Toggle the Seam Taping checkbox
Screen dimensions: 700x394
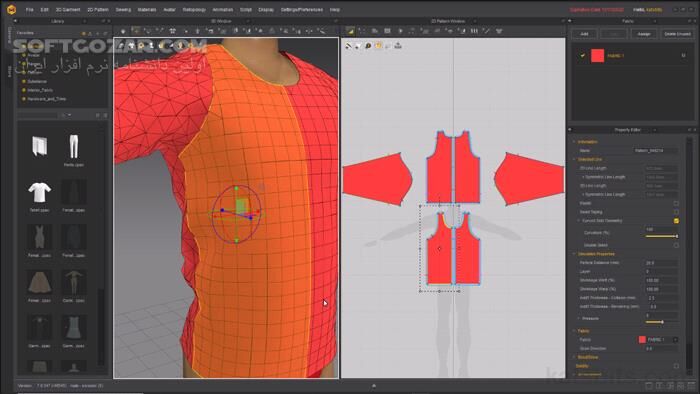tap(676, 212)
